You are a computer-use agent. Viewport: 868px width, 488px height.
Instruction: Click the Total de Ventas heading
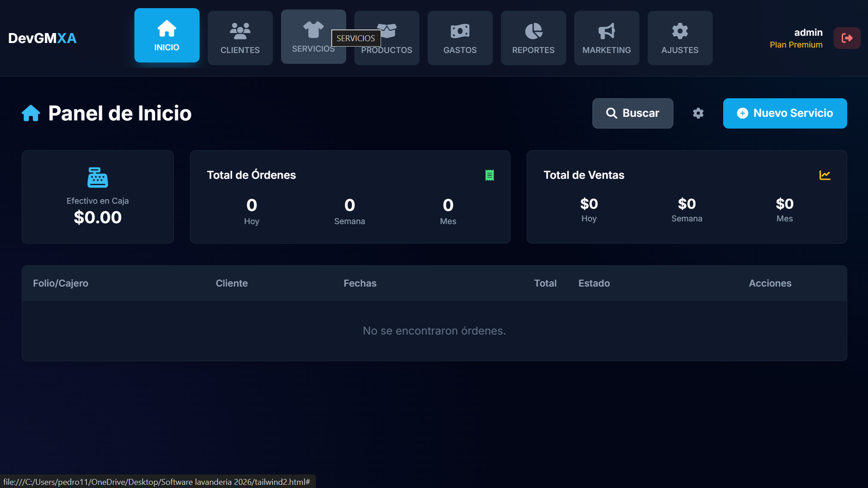(584, 175)
